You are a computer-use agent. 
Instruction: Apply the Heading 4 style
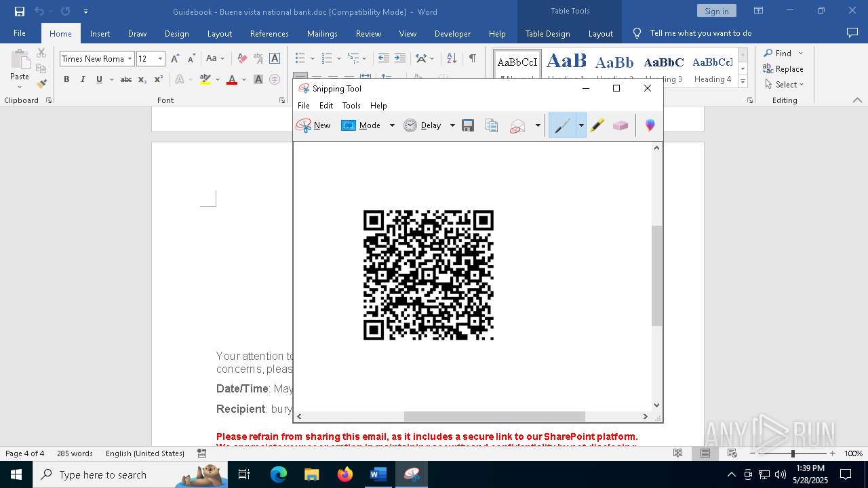713,68
